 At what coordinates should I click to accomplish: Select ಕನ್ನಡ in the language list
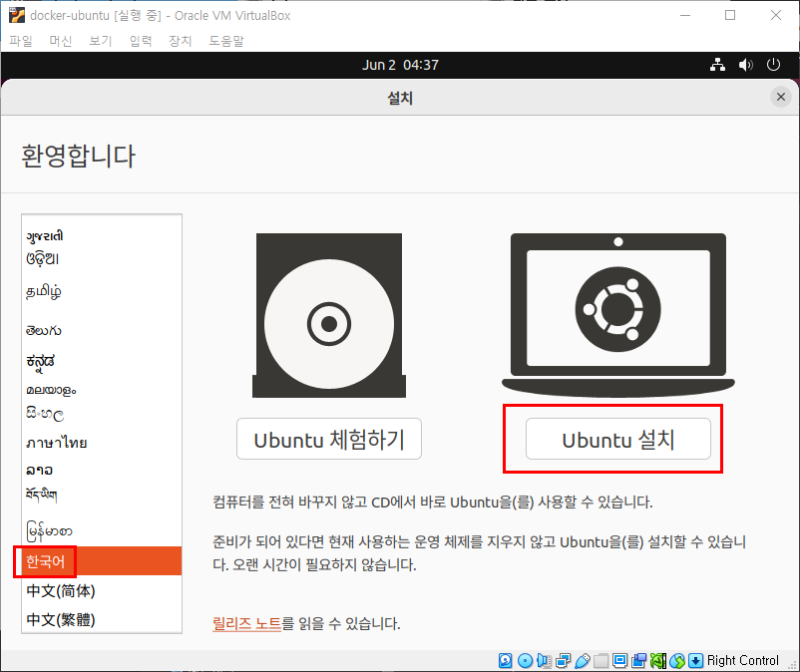102,362
